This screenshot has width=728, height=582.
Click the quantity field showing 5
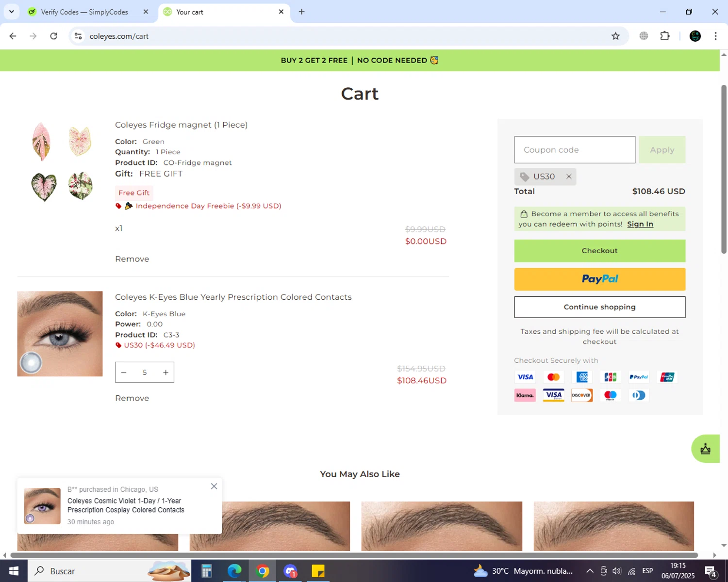point(145,372)
